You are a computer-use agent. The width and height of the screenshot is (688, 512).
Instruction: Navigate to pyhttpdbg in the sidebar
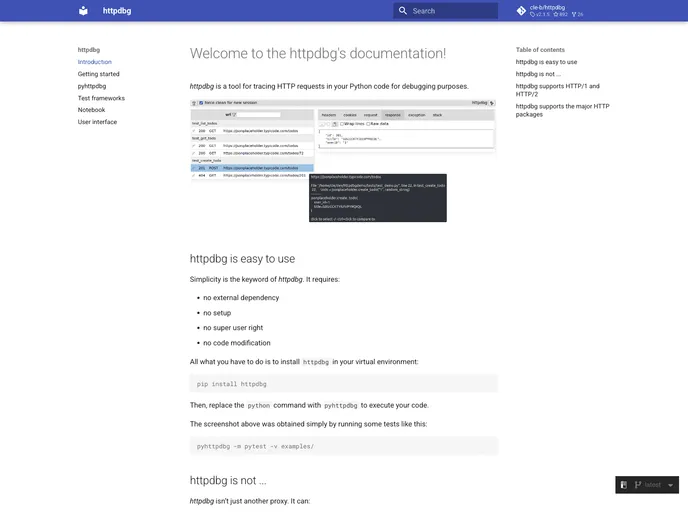[x=92, y=86]
